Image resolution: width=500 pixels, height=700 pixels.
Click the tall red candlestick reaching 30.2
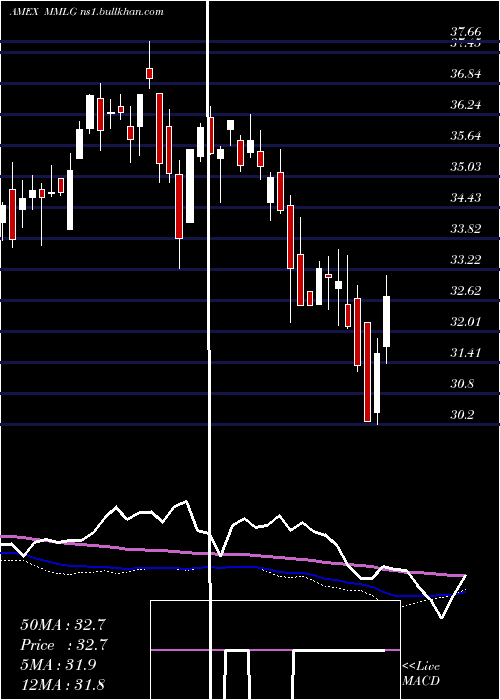(x=367, y=371)
